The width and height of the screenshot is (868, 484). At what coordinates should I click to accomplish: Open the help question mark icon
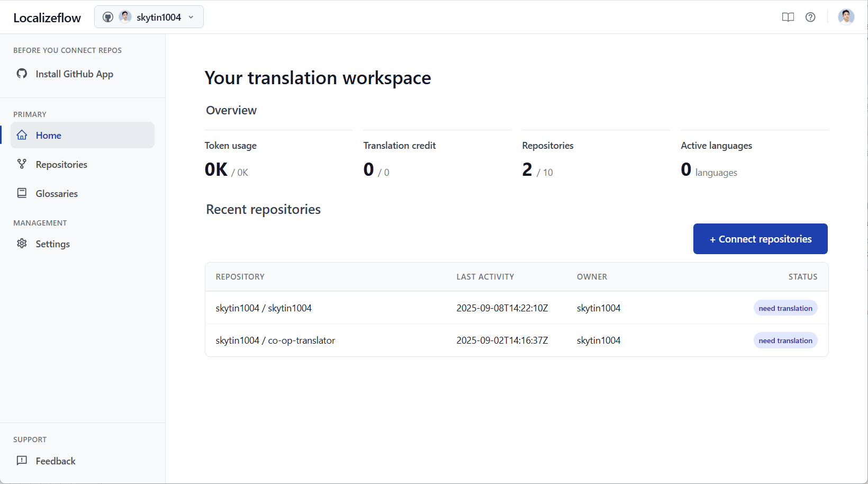pos(810,17)
